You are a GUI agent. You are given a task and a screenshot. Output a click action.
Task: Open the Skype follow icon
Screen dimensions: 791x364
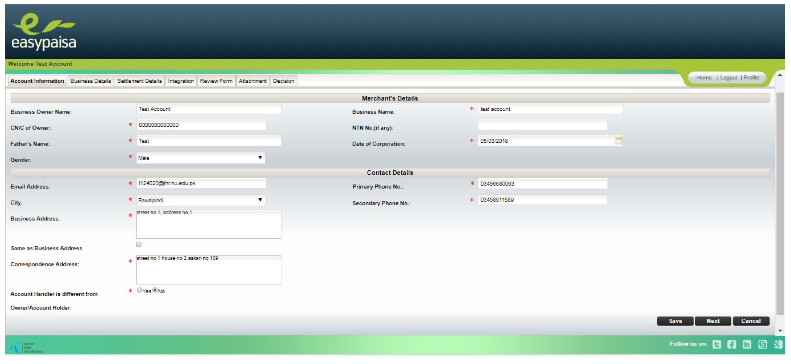pyautogui.click(x=762, y=345)
